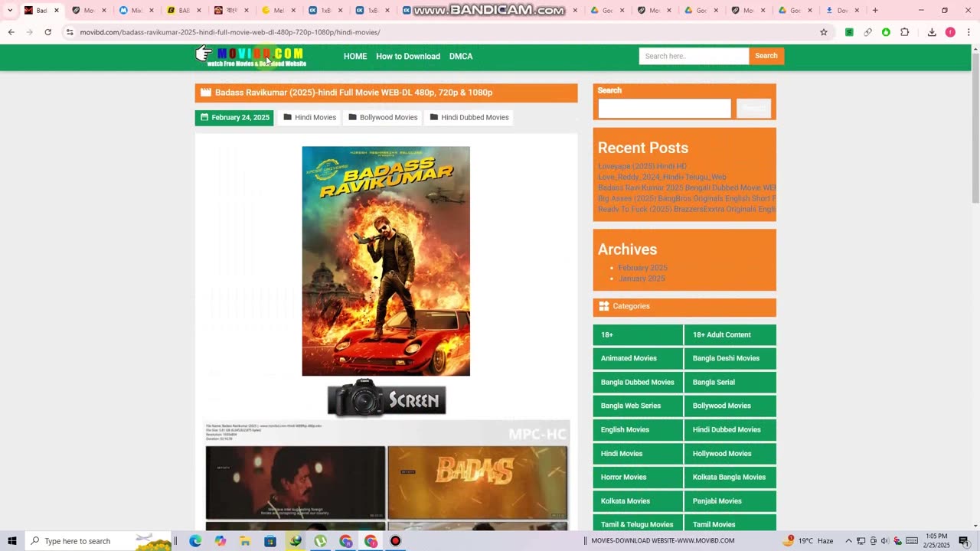
Task: Select the Animated Movies category
Action: pos(638,358)
